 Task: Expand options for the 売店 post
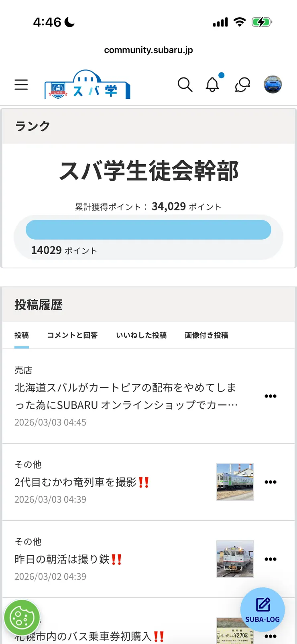click(x=271, y=396)
